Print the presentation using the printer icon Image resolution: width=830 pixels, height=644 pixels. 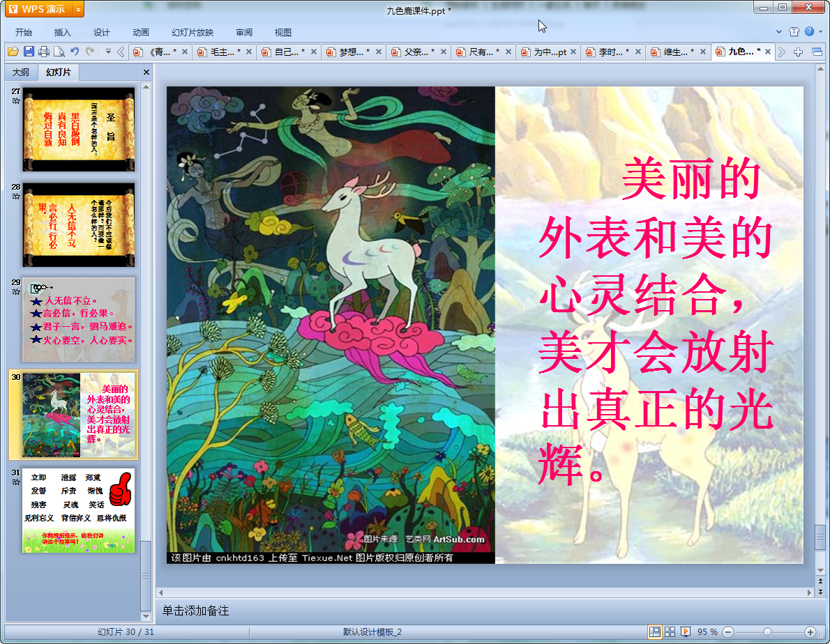44,52
